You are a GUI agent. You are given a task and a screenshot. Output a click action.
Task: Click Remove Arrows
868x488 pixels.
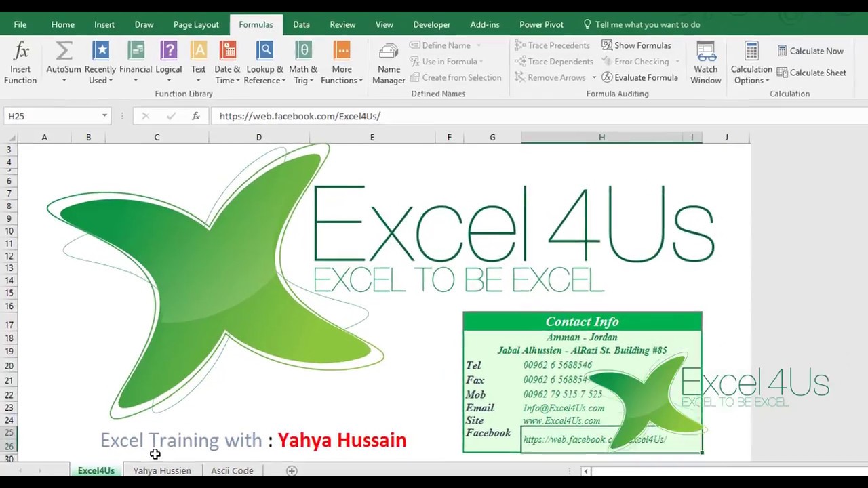click(550, 77)
